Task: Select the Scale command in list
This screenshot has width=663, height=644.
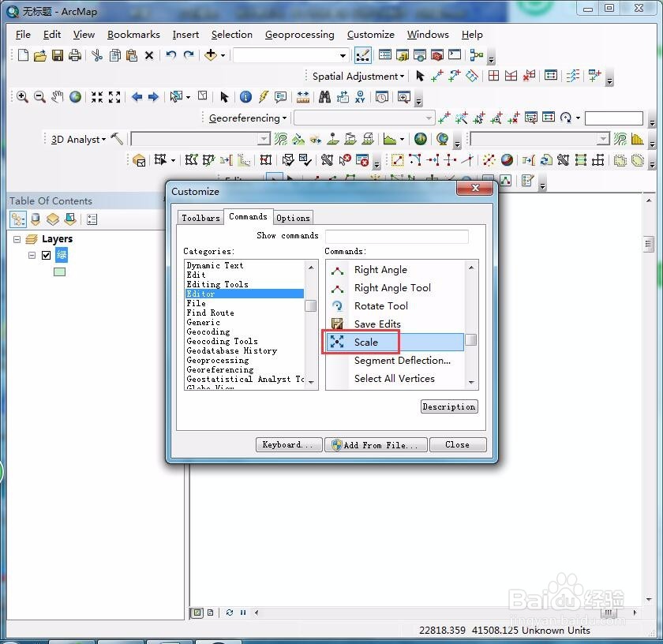Action: 395,342
